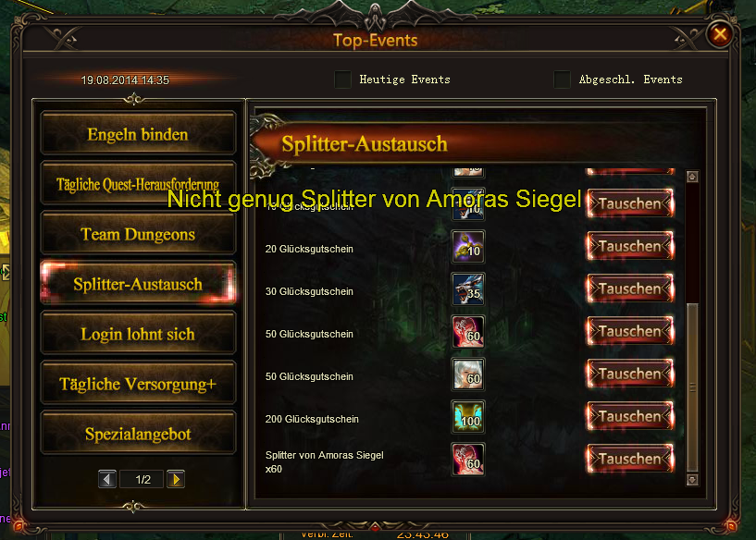Go to next events page arrow
Image resolution: width=756 pixels, height=540 pixels.
(176, 479)
